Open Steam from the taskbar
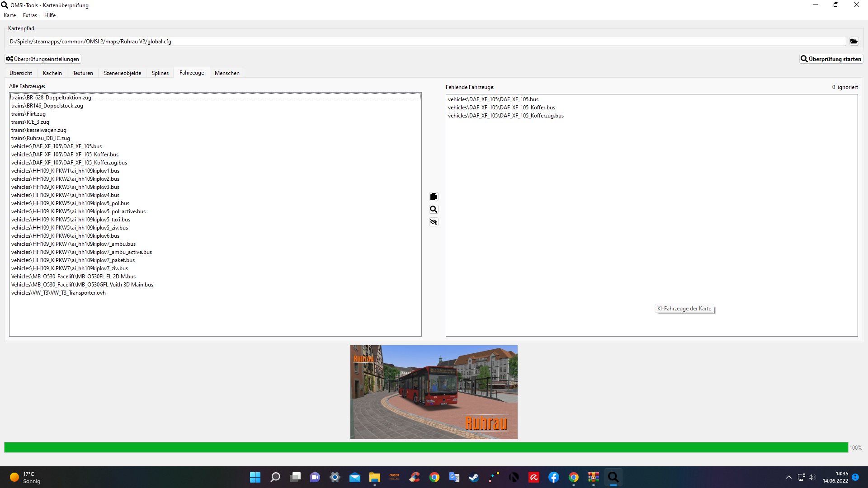The width and height of the screenshot is (868, 488). [x=474, y=477]
